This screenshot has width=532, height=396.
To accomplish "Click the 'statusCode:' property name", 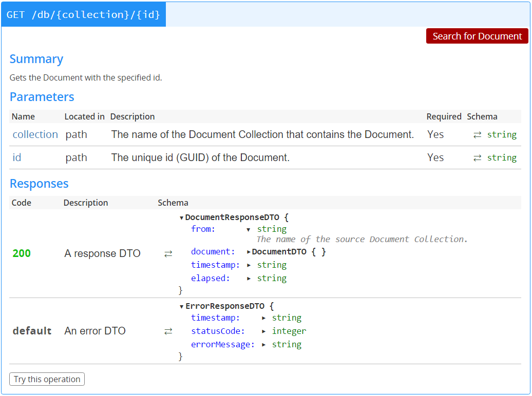I will pyautogui.click(x=218, y=331).
